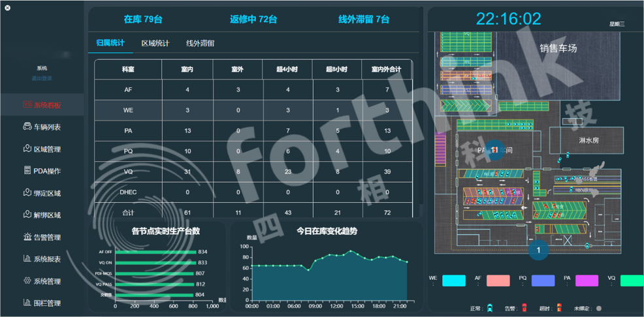This screenshot has height=317, width=644.
Task: Close the panel with top-left X
Action: point(8,8)
